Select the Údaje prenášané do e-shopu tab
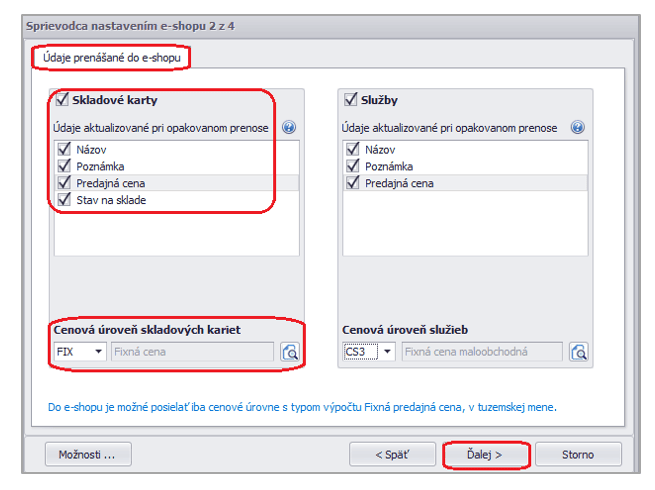 [x=110, y=57]
